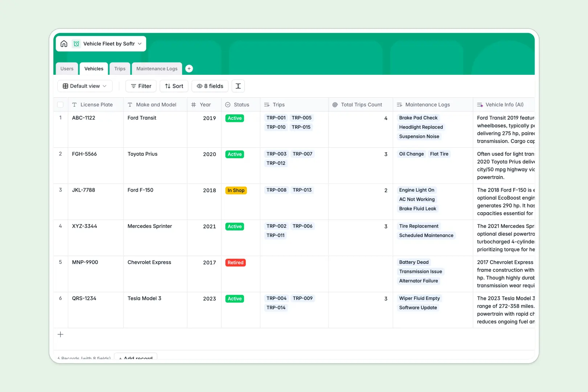Select the Tesla Model 3 cell
This screenshot has height=392, width=588.
coord(155,310)
